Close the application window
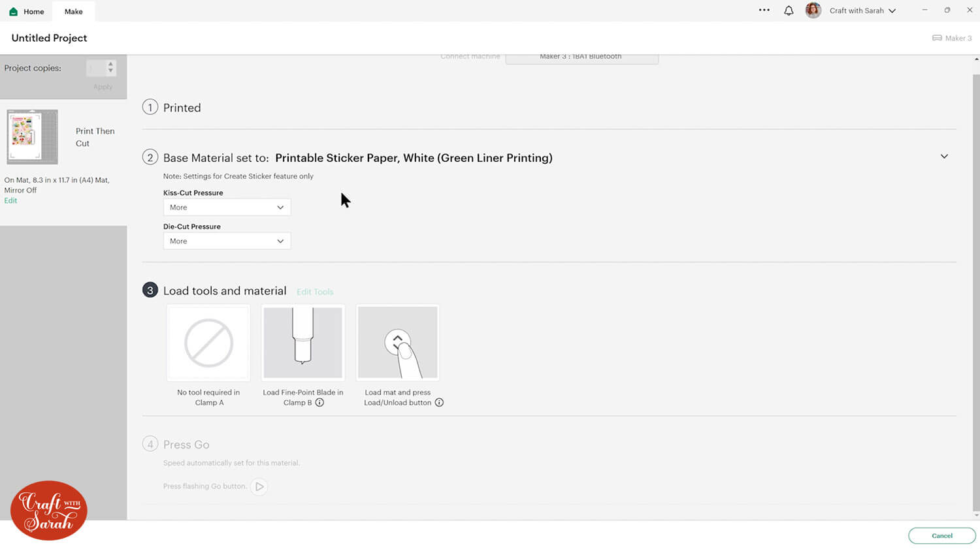Image resolution: width=980 pixels, height=549 pixels. pyautogui.click(x=970, y=10)
